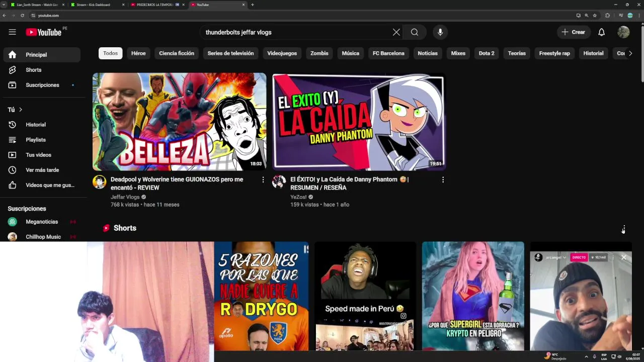Open the arcangel live short thumbnail
This screenshot has width=644, height=362.
pyautogui.click(x=581, y=296)
